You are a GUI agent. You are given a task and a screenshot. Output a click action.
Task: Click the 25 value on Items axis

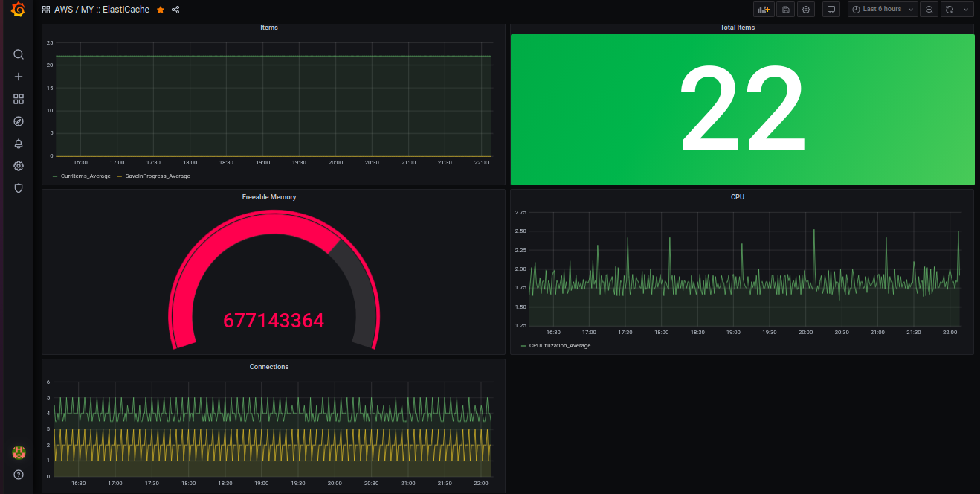click(49, 42)
